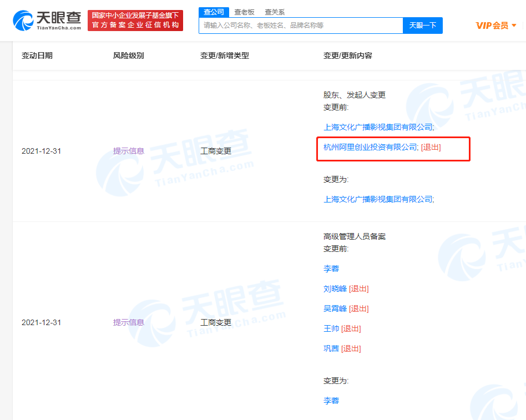526x420 pixels.
Task: Open the red official credit agency banner
Action: (135, 21)
